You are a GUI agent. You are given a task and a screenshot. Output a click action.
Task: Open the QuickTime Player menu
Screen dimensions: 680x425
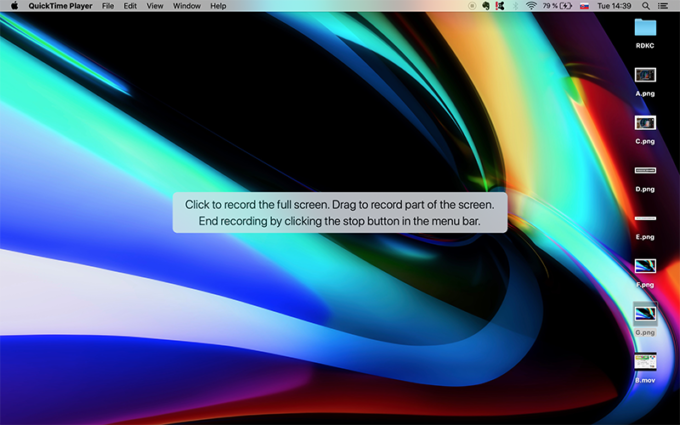click(x=59, y=6)
